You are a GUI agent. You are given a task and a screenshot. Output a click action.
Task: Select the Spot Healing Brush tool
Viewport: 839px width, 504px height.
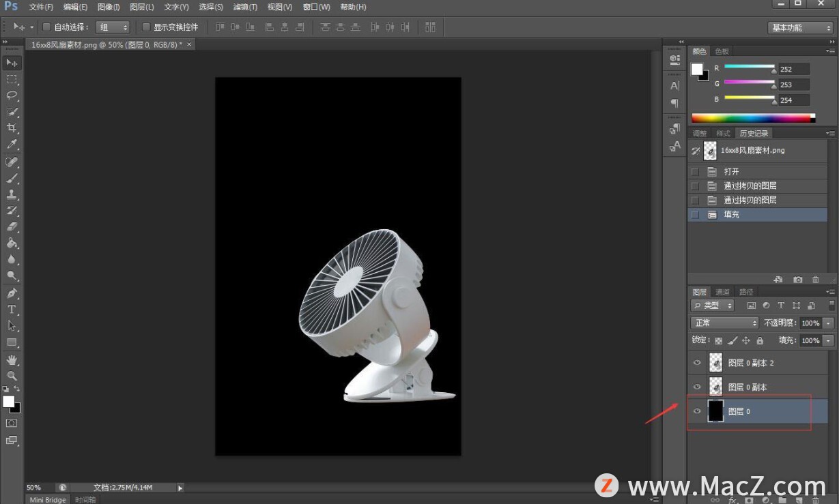(12, 162)
